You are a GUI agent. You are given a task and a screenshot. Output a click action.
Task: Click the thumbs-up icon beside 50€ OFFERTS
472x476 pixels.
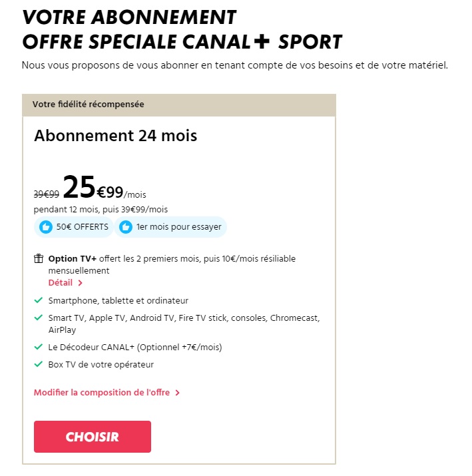click(46, 227)
